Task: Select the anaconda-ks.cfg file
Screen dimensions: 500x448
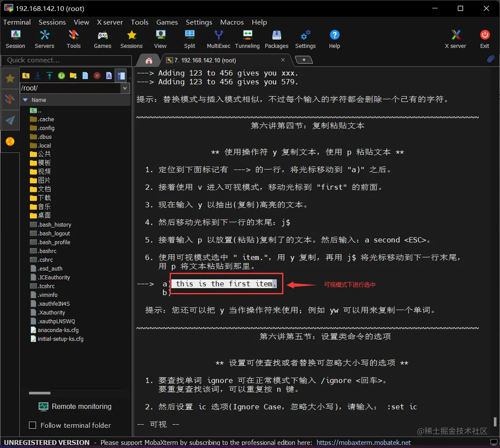Action: point(54,330)
